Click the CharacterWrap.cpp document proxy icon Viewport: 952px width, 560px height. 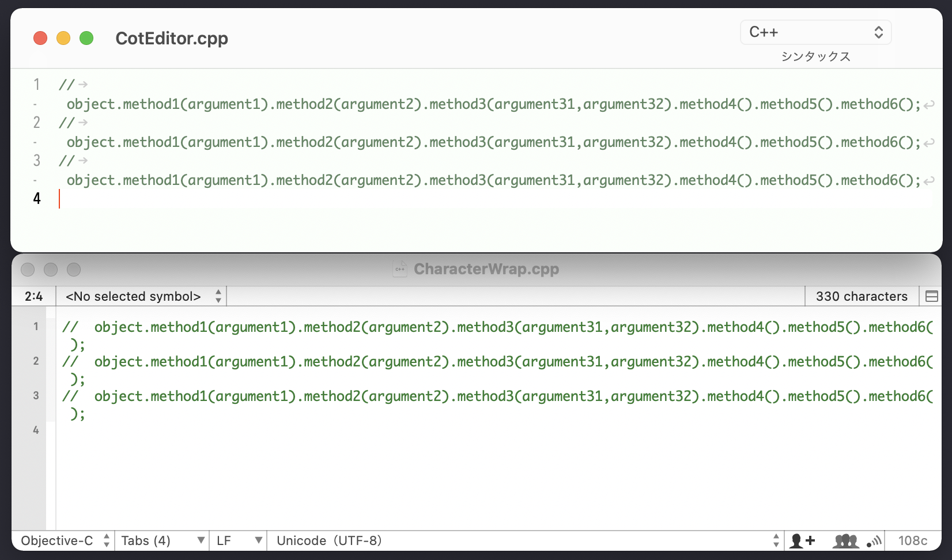(x=400, y=269)
